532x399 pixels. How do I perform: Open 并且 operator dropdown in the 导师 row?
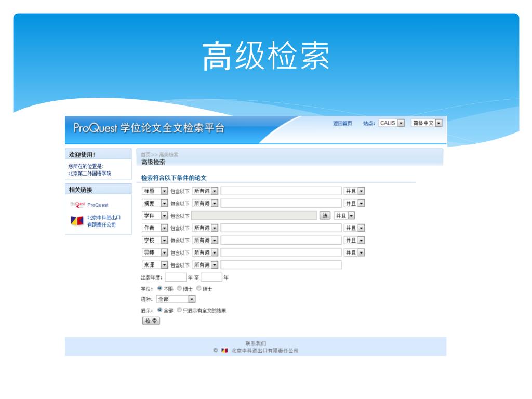pyautogui.click(x=354, y=252)
